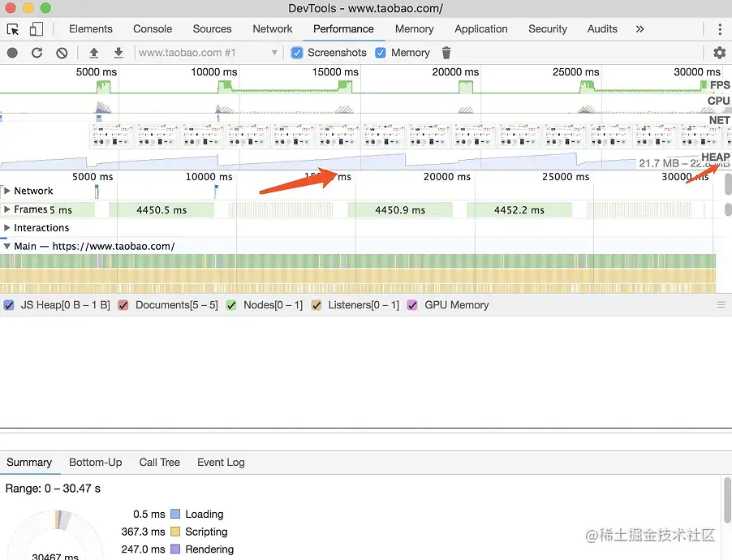Click the Summary pane vertical scrollbar
Image resolution: width=732 pixels, height=560 pixels.
727,501
